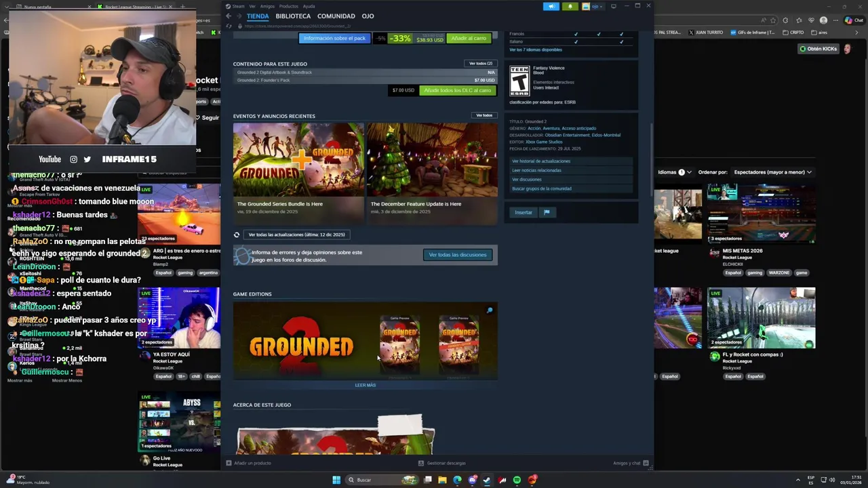Click Obsidian Entertainment developer link

click(x=567, y=135)
